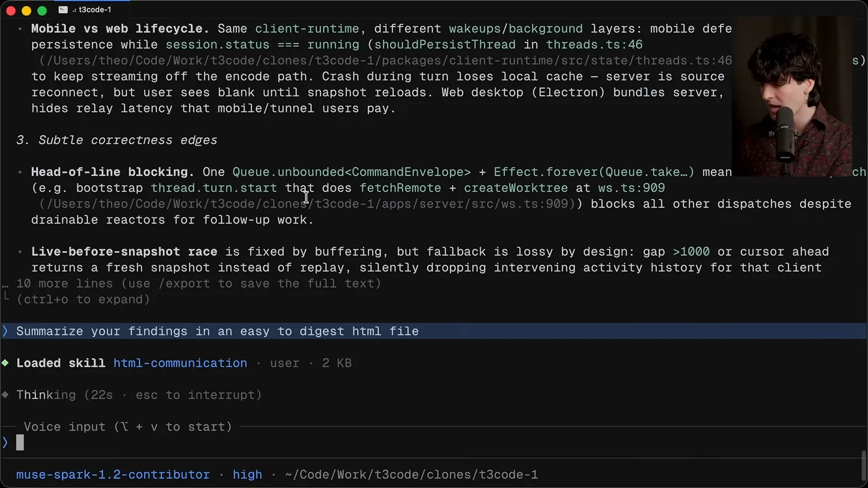Screen dimensions: 868x488
Task: Click the '>1000' gap value
Action: coord(691,252)
